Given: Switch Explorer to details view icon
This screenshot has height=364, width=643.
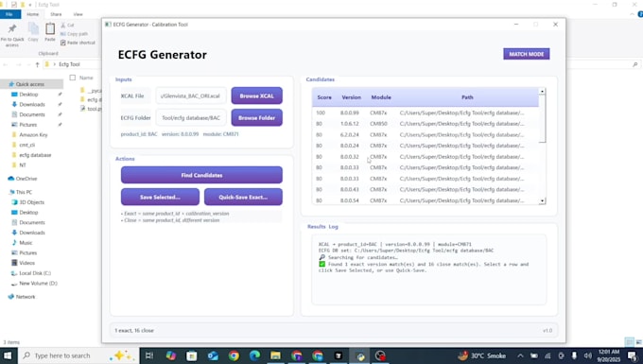Looking at the screenshot, I should pyautogui.click(x=629, y=342).
